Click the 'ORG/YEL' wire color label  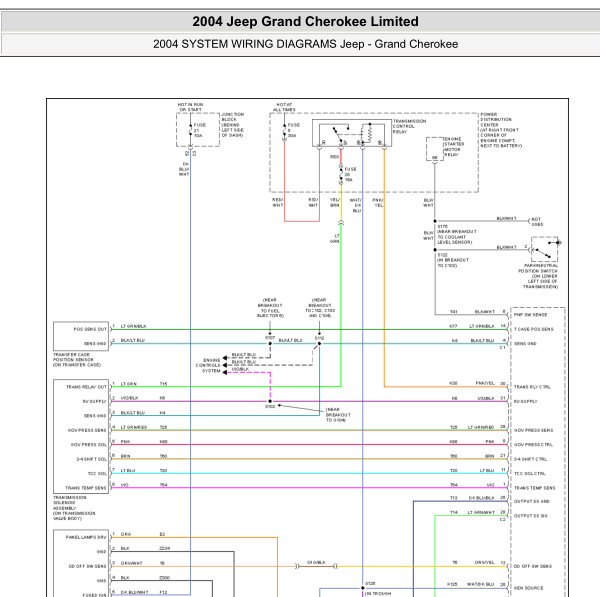[x=485, y=563]
